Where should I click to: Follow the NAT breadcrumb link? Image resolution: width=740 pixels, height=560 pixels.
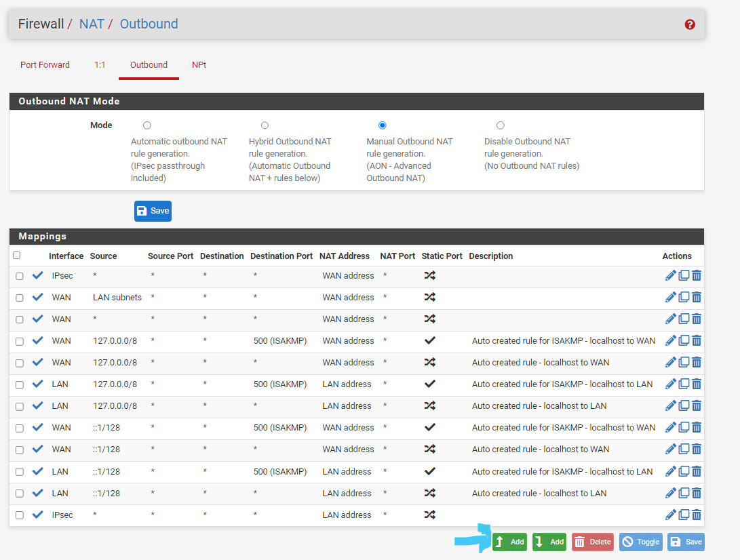tap(92, 24)
